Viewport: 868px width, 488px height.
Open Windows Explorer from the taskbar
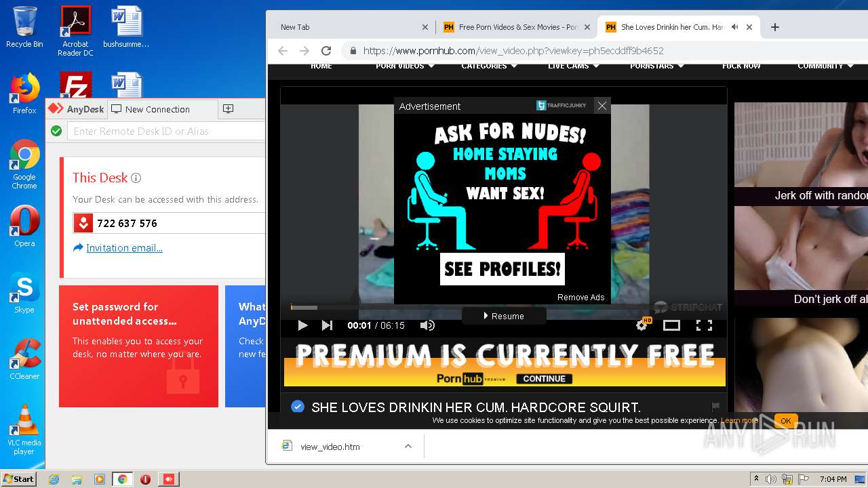pyautogui.click(x=77, y=479)
